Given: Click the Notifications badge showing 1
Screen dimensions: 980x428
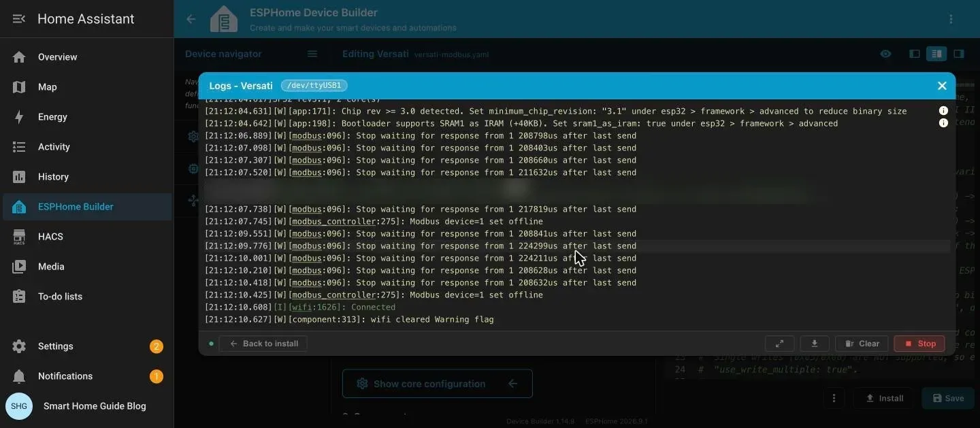Looking at the screenshot, I should (x=157, y=376).
